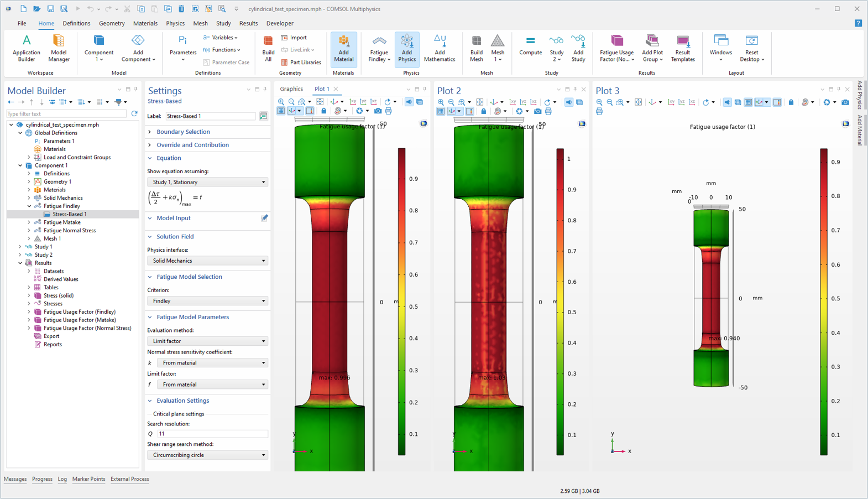Click the Build Mesh icon
The image size is (868, 499).
click(x=476, y=48)
